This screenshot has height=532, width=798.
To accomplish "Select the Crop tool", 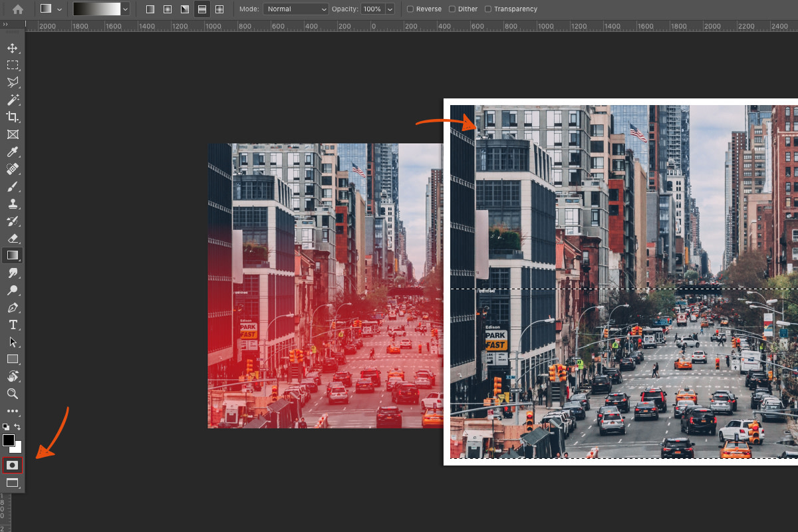I will point(12,117).
